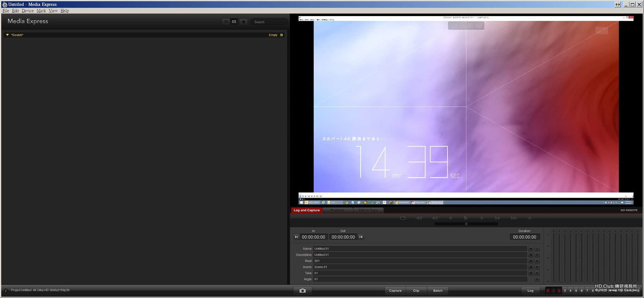Click the plus button on Description row
This screenshot has height=298, width=644.
pyautogui.click(x=537, y=255)
